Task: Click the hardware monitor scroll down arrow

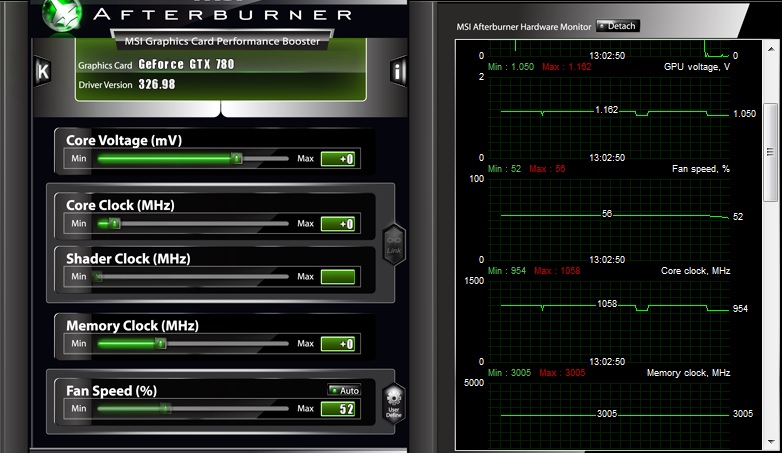Action: [771, 442]
